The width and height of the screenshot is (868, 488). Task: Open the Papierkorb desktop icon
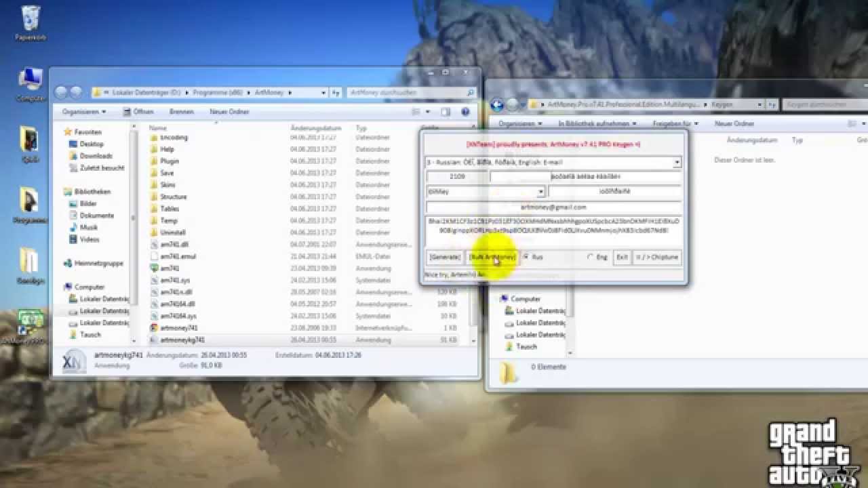click(x=30, y=23)
